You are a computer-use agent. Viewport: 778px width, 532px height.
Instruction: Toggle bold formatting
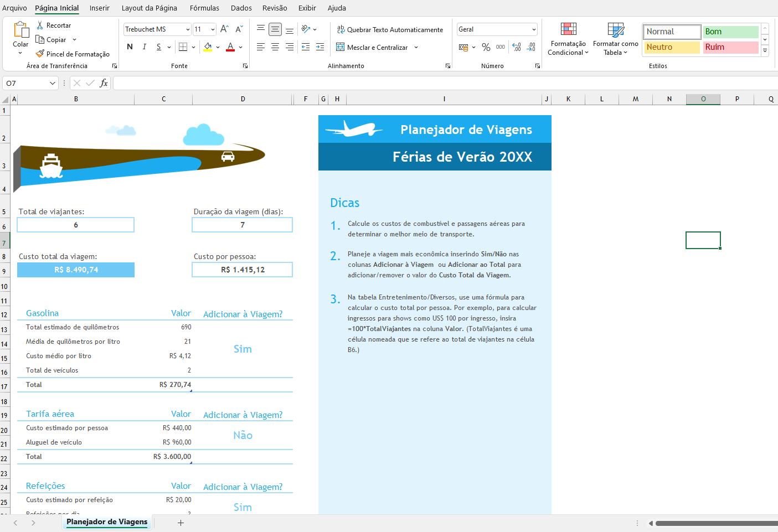click(x=130, y=47)
